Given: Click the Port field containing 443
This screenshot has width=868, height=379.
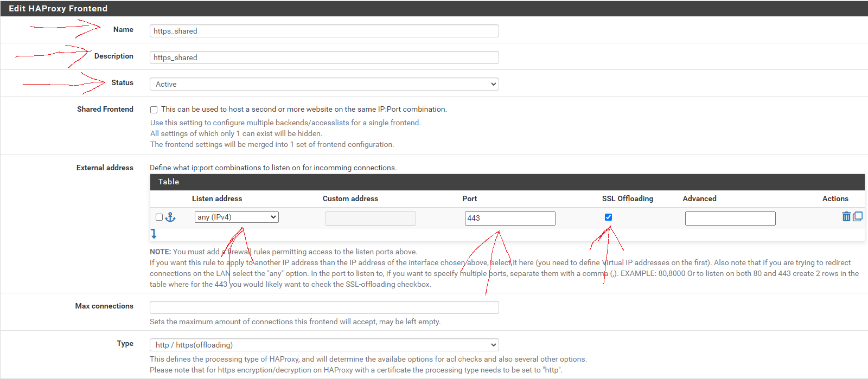Looking at the screenshot, I should (510, 218).
